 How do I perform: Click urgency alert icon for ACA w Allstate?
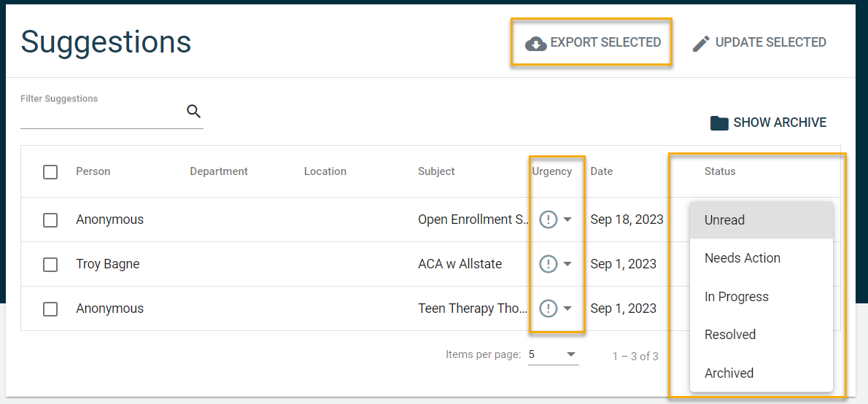coord(548,264)
